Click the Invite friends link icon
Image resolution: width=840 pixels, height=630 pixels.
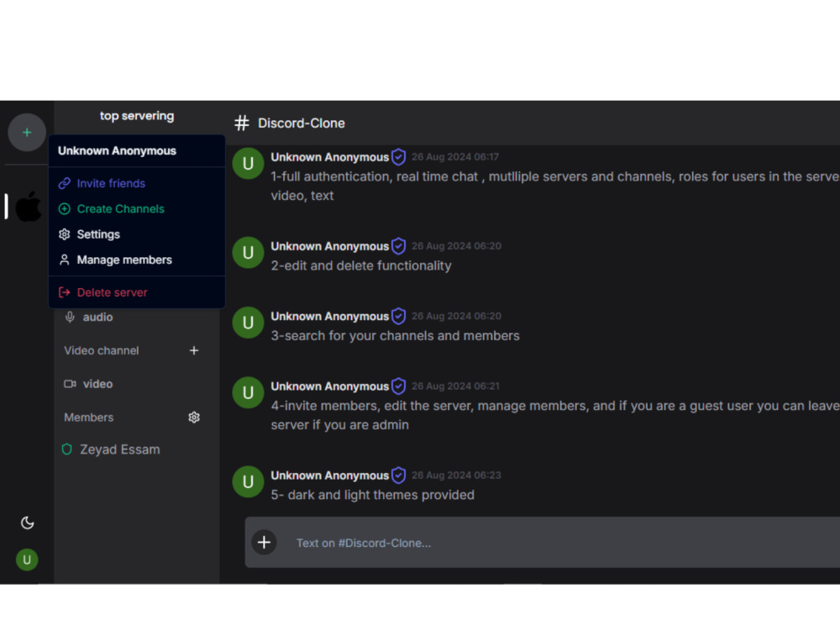pos(65,183)
